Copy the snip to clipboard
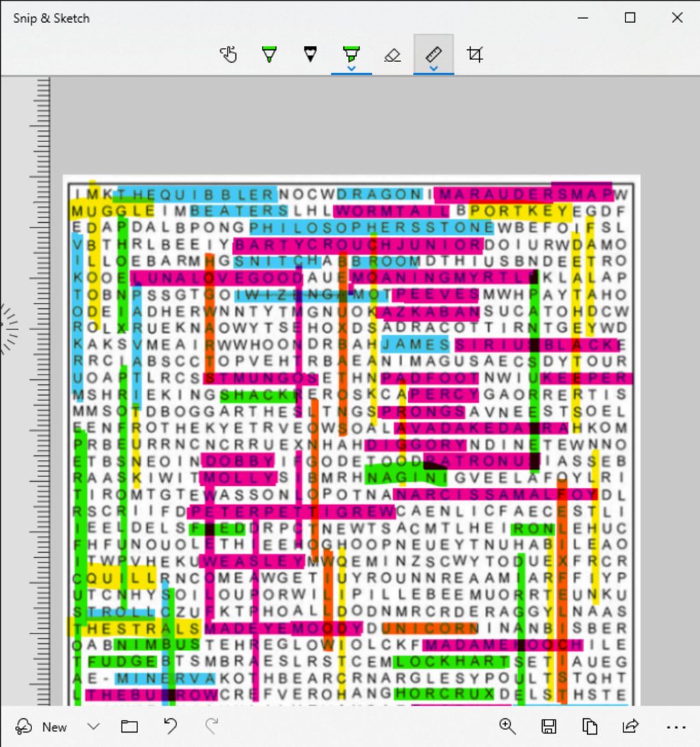The width and height of the screenshot is (700, 747). click(589, 726)
